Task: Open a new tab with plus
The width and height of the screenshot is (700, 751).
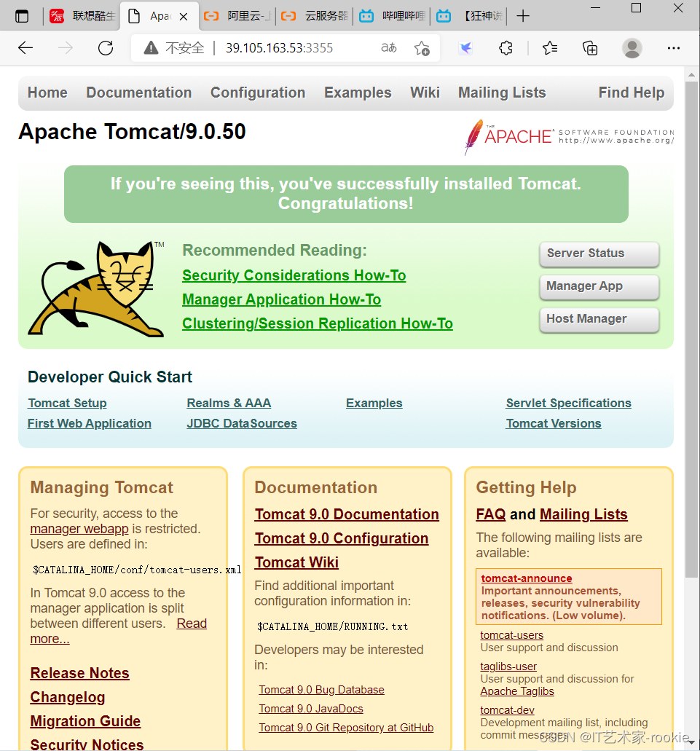Action: click(x=523, y=16)
